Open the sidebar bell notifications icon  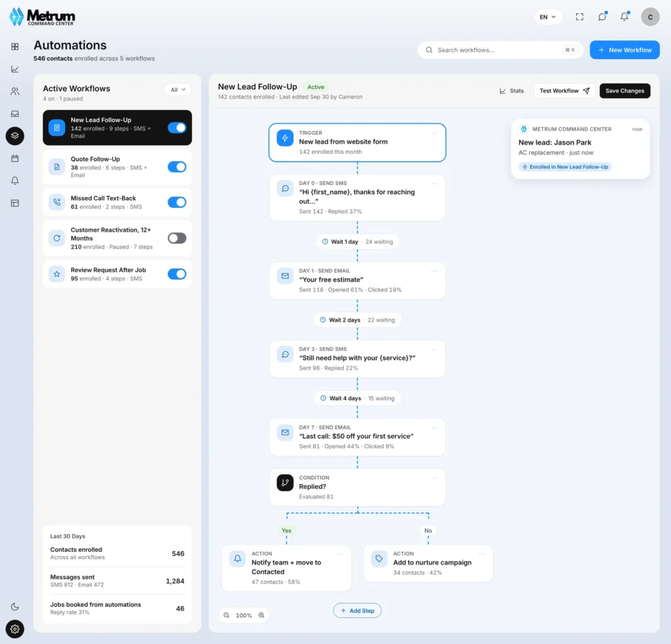[x=15, y=181]
